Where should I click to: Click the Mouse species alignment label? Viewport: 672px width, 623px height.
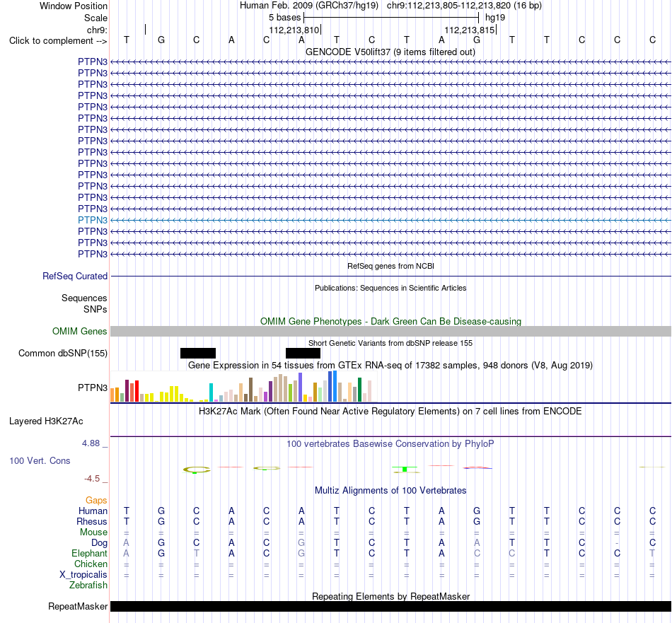pyautogui.click(x=93, y=532)
